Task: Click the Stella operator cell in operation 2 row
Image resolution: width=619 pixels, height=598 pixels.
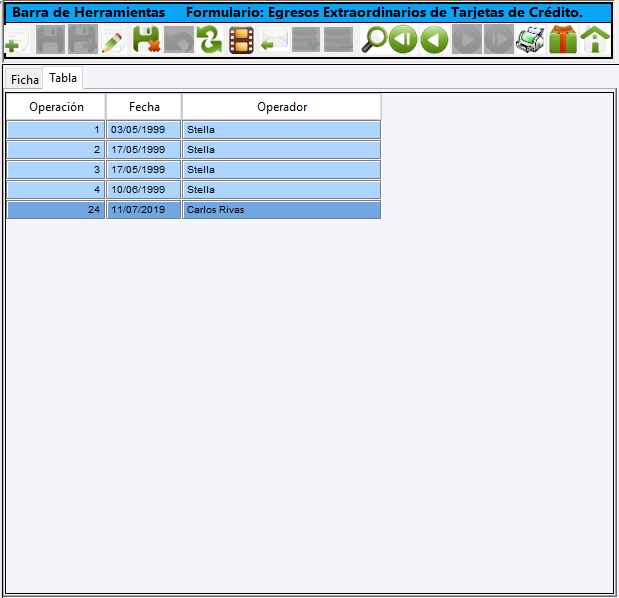Action: click(281, 150)
